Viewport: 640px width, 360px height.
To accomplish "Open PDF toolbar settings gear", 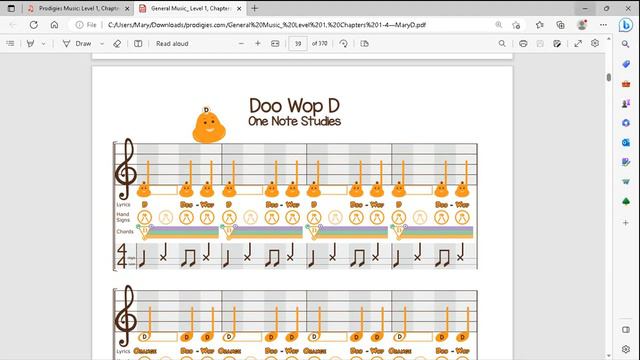I will pos(595,43).
